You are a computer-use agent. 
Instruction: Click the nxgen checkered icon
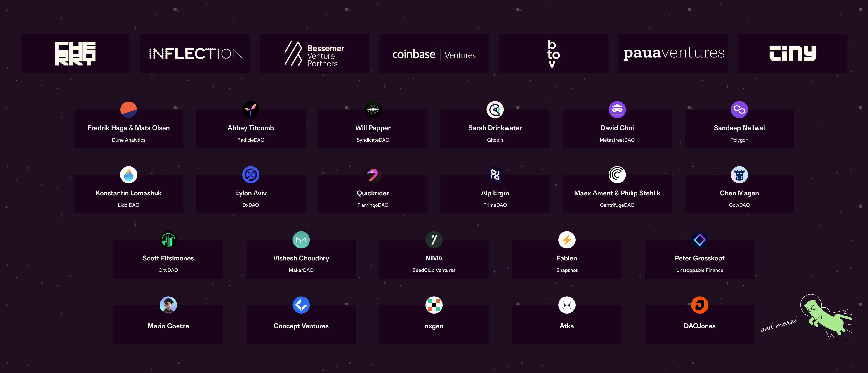point(434,305)
